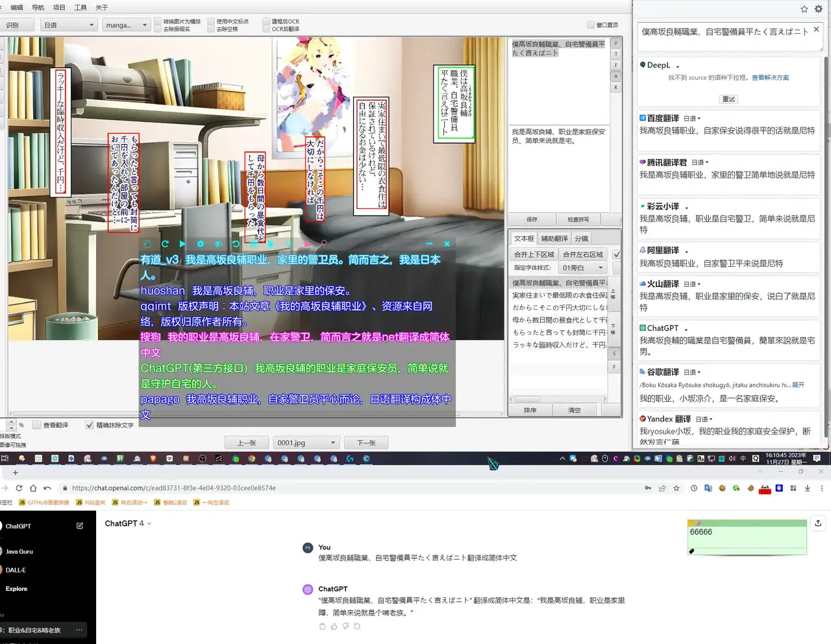Image resolution: width=831 pixels, height=644 pixels.
Task: Click the gear settings icon in translator overlay
Action: (201, 244)
